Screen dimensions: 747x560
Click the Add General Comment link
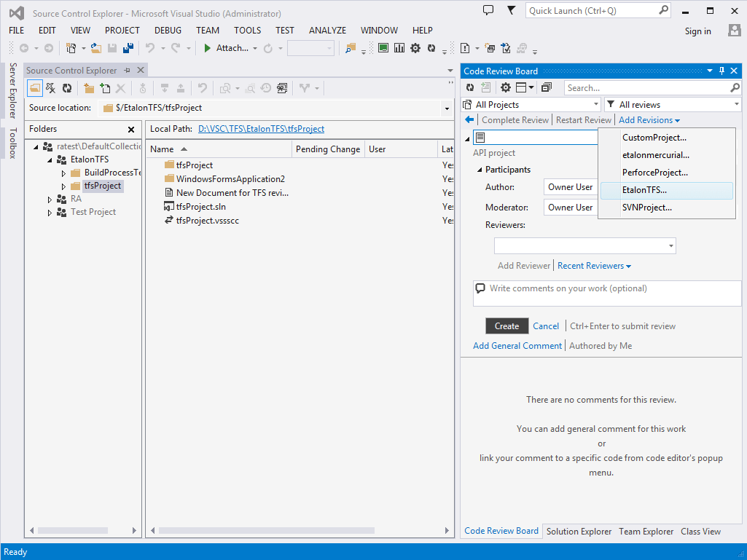tap(517, 345)
